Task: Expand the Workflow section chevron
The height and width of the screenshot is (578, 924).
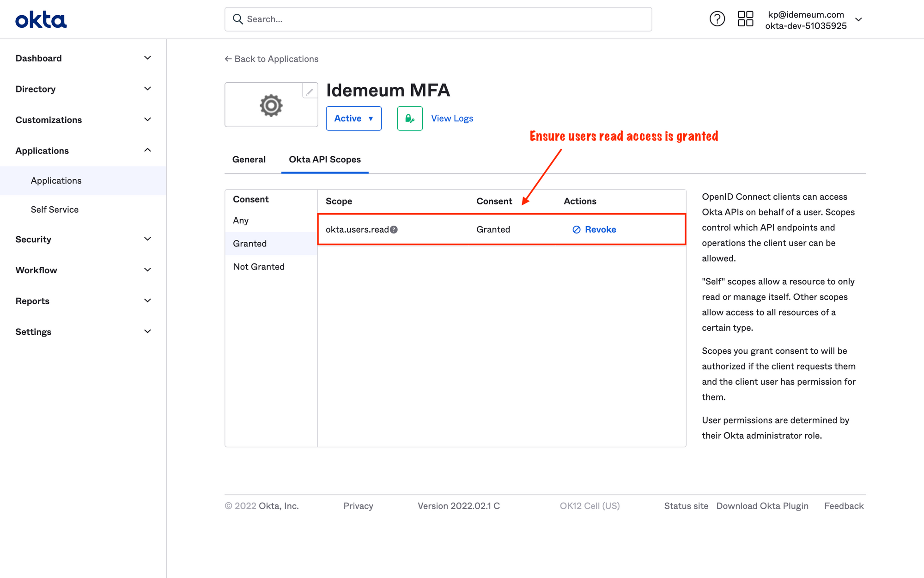Action: 147,270
